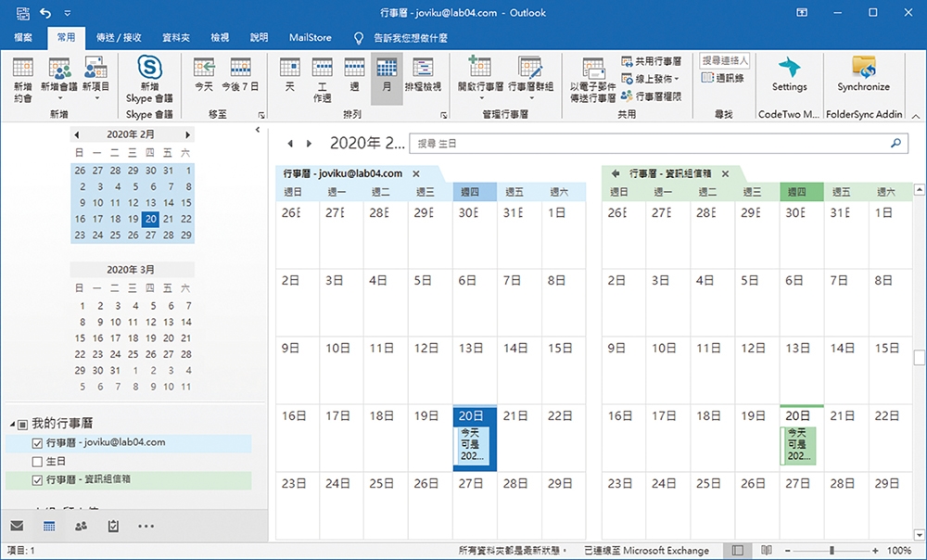
Task: Switch to the 檢視 View tab
Action: click(220, 37)
